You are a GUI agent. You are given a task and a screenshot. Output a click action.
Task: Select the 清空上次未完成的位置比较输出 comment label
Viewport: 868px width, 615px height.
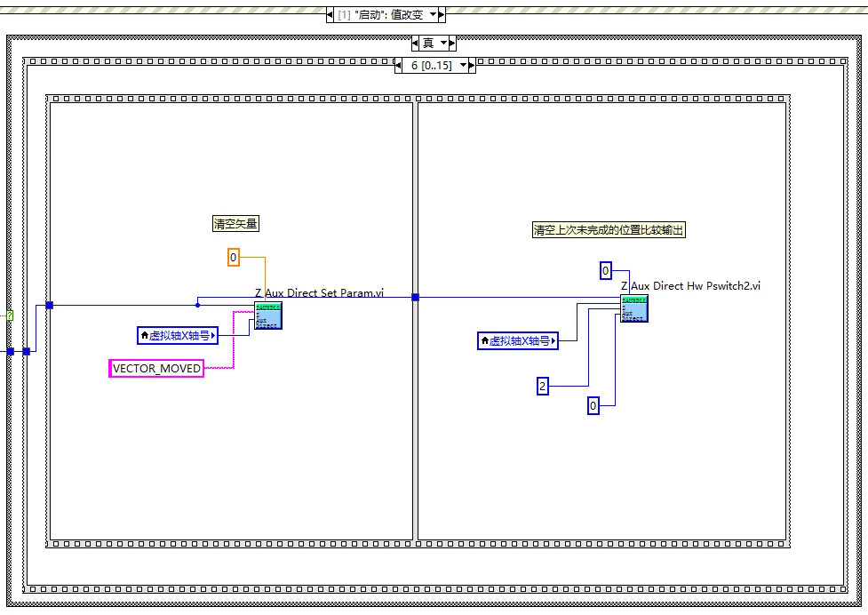[x=609, y=229]
